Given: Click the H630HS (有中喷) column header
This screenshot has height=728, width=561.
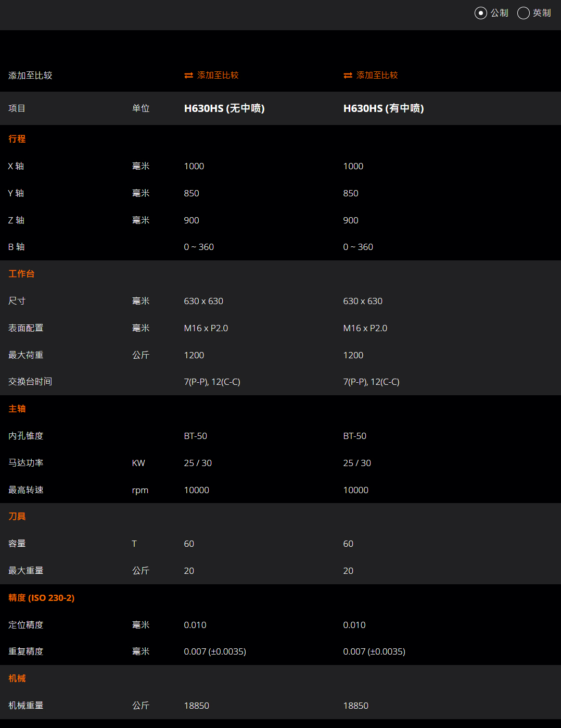Looking at the screenshot, I should [384, 108].
